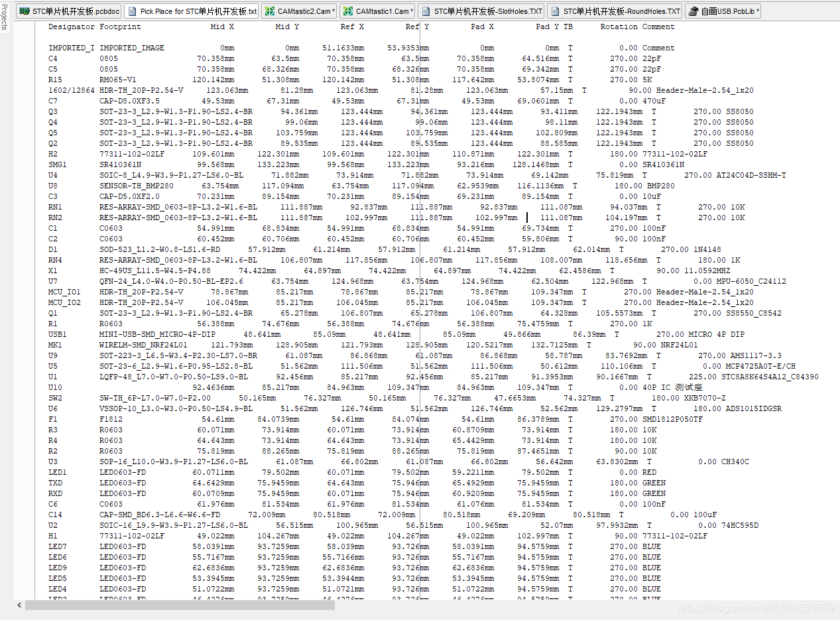Click comment Header-Male-2.54_1x20 on 1602/12864 row
This screenshot has width=840, height=620.
705,90
